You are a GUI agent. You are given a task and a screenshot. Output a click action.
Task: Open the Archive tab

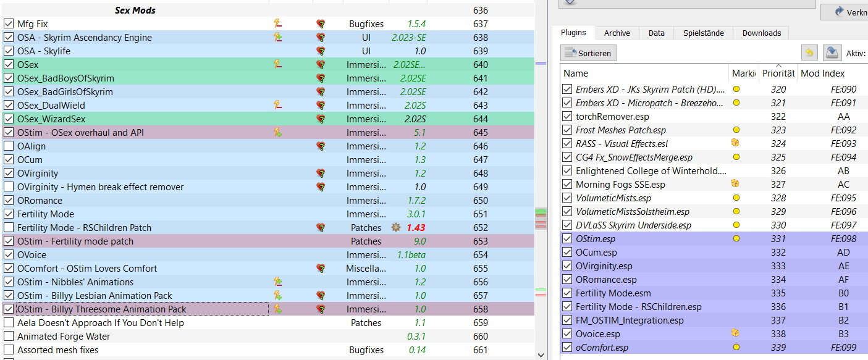[617, 33]
